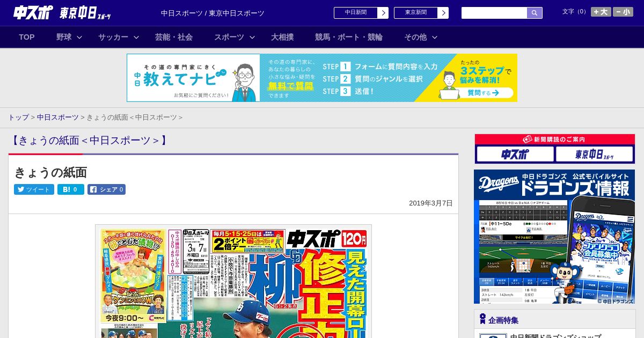Screen dimensions: 644x338
Task: Click the arrow beside 東京新聞
Action: [443, 13]
